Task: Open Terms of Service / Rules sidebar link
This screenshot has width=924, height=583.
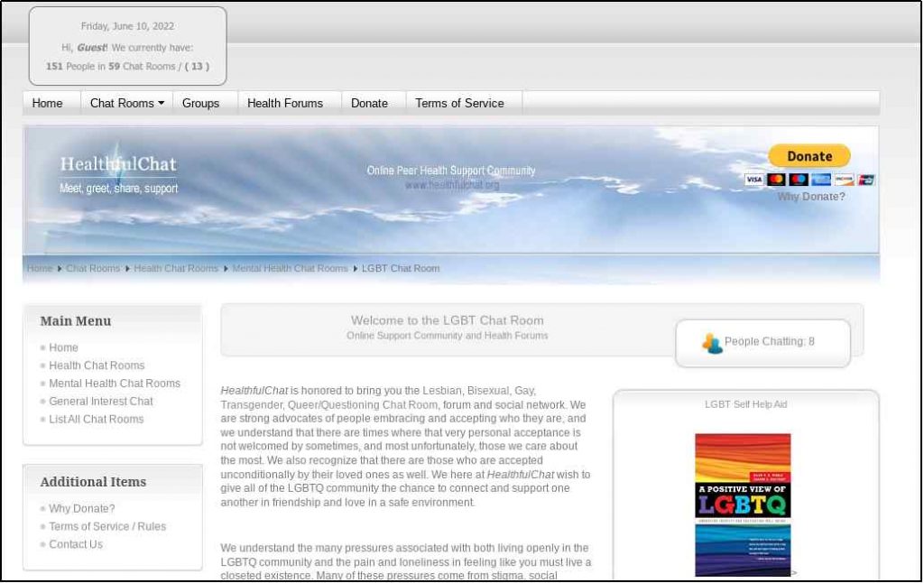Action: [x=107, y=526]
